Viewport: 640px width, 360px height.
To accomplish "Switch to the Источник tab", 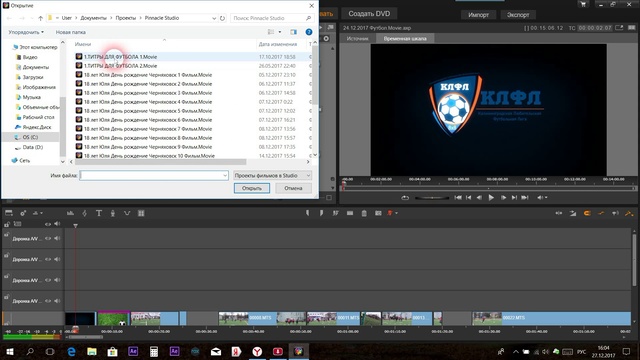I will 357,38.
